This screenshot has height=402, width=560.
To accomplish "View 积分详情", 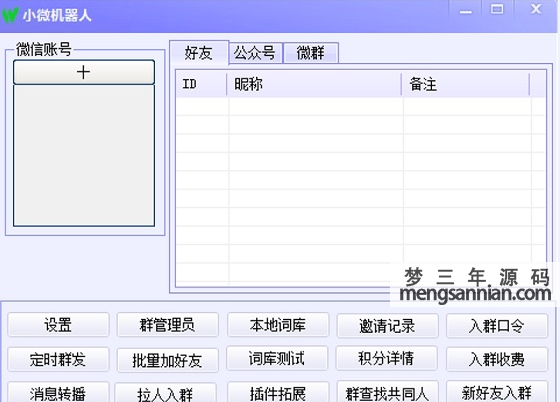I will tap(386, 358).
